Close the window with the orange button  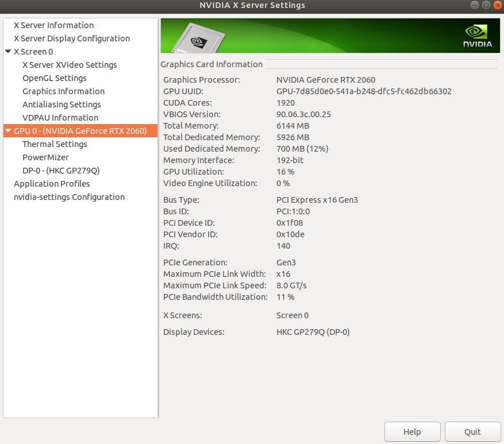pos(498,5)
